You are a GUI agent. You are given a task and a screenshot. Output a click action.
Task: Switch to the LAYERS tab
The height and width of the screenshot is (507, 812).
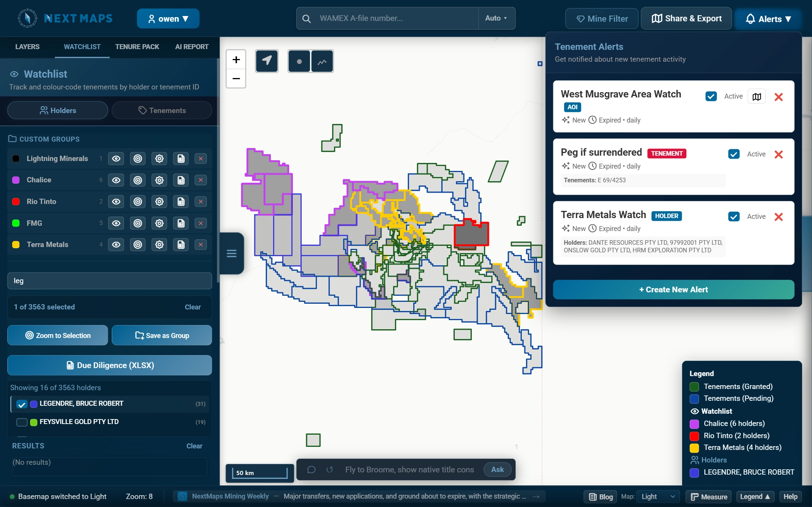[x=27, y=47]
